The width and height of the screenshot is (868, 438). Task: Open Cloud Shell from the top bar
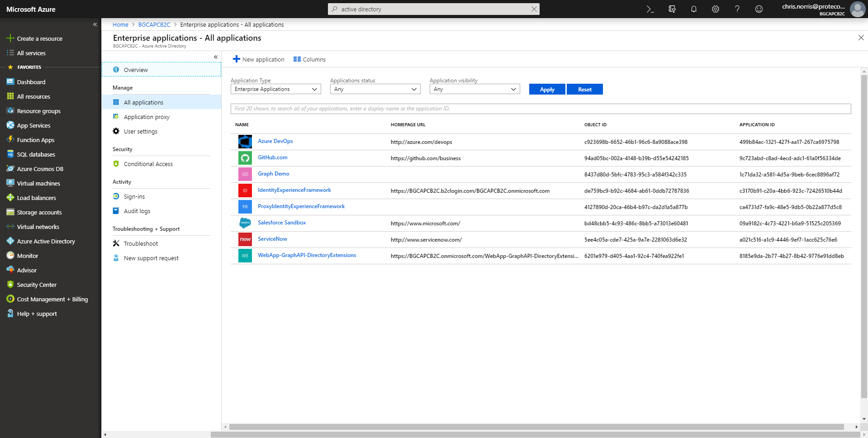pos(650,9)
